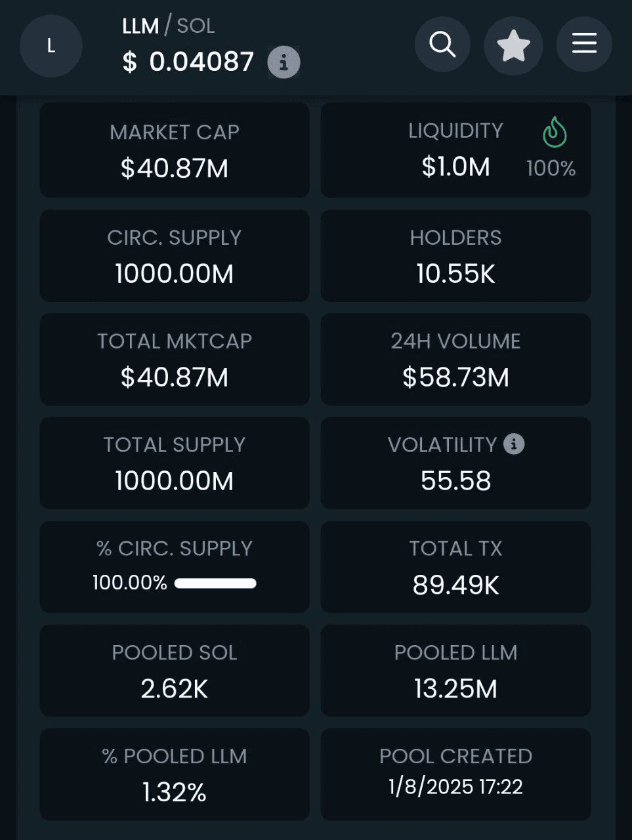Click the Total TX 89.49K card
Image resolution: width=632 pixels, height=840 pixels.
[x=455, y=567]
